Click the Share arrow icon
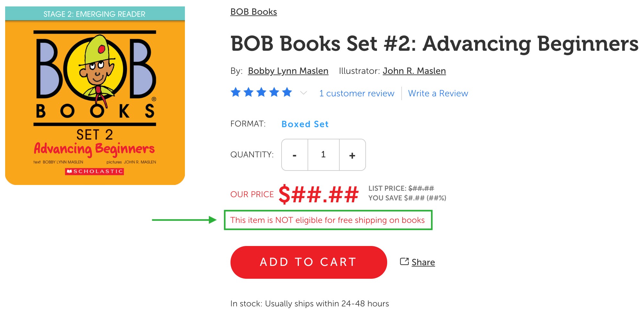The width and height of the screenshot is (644, 316). (x=404, y=261)
